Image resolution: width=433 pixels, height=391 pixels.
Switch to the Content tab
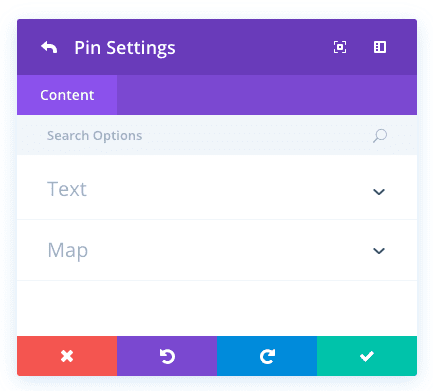point(67,95)
